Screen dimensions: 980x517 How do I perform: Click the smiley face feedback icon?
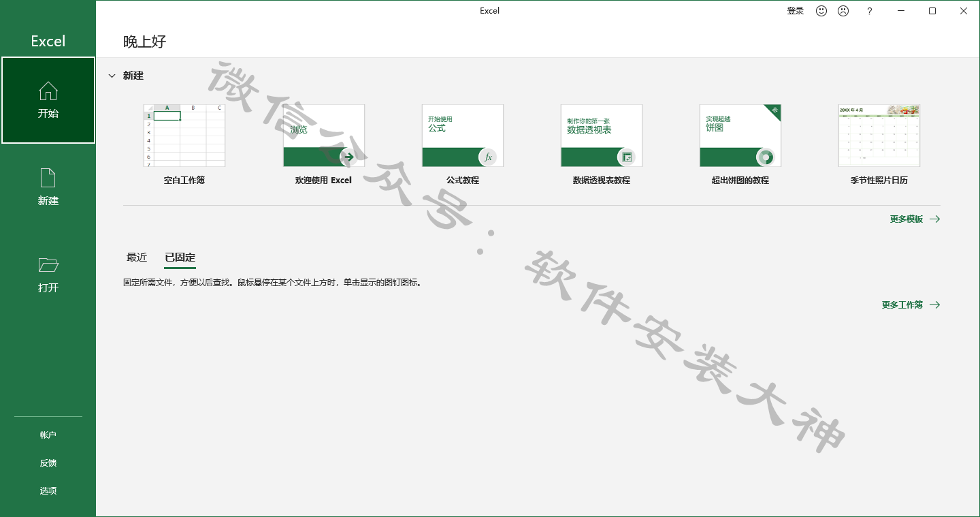click(821, 11)
